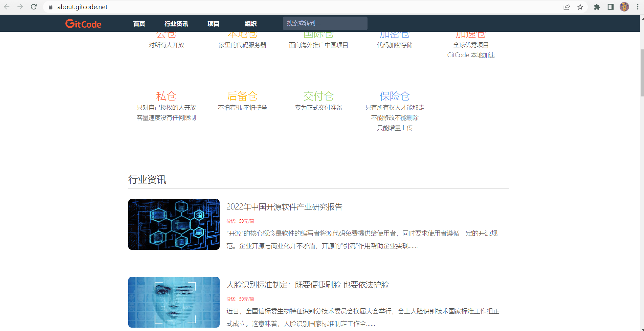Click the address bar URL about.gitcode.net
644x331 pixels.
pyautogui.click(x=82, y=7)
